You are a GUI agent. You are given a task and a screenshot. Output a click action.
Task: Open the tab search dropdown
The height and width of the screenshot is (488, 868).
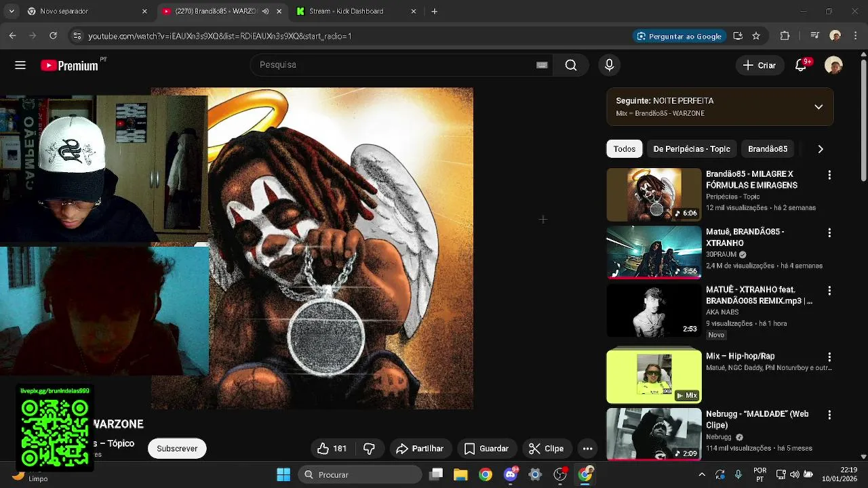coord(11,12)
